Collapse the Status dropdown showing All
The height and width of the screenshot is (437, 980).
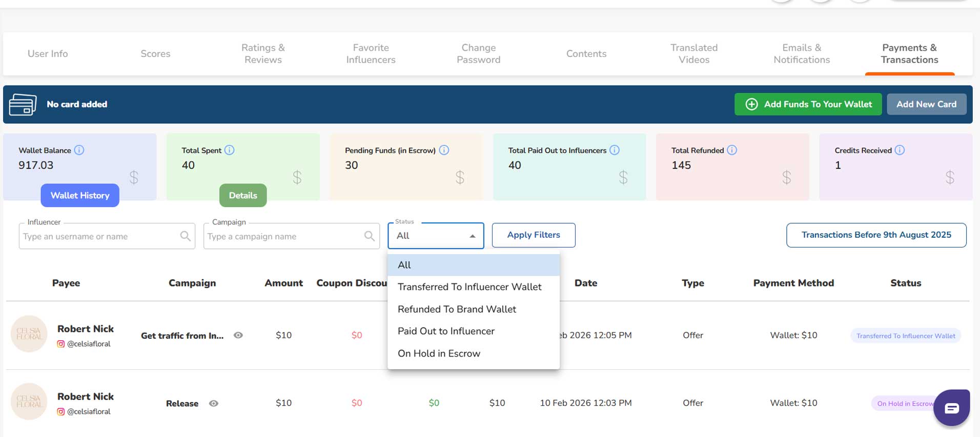[436, 236]
